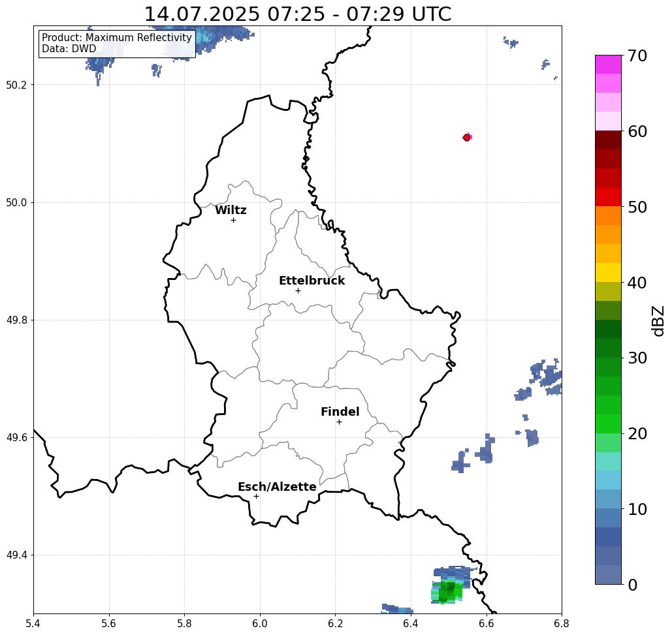Image resolution: width=672 pixels, height=635 pixels.
Task: Click the Wiltz station label
Action: pos(231,210)
